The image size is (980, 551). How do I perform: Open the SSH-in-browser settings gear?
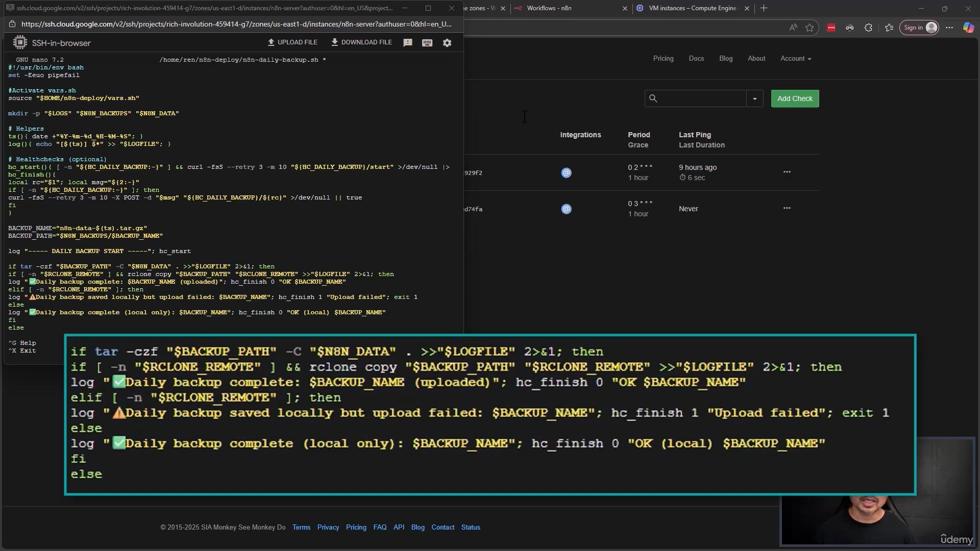point(447,43)
